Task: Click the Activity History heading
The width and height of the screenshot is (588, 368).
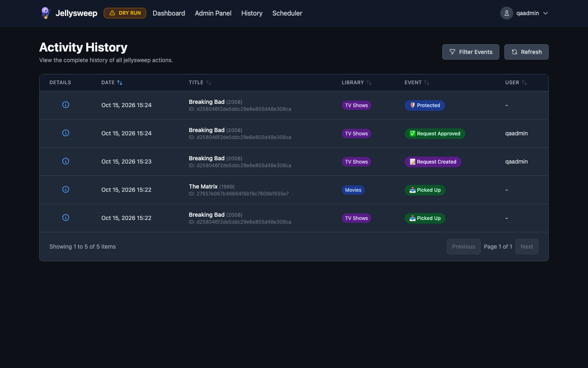Action: point(83,47)
